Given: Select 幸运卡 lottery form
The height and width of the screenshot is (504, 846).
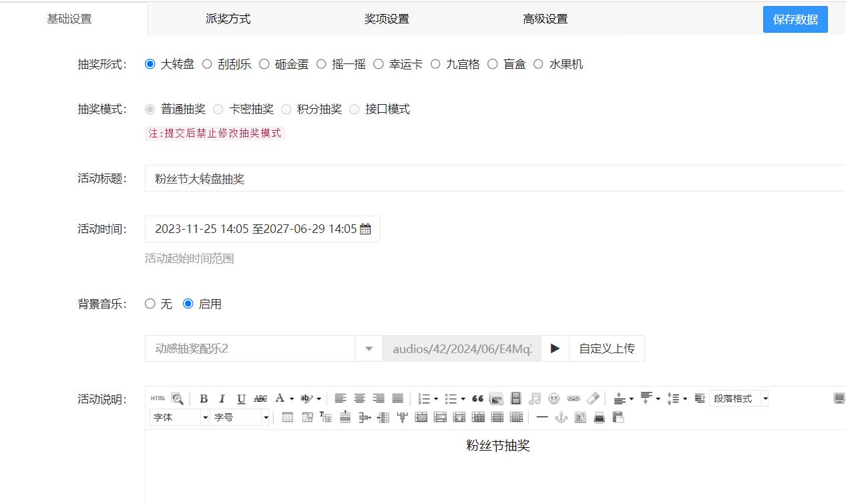Looking at the screenshot, I should [x=379, y=64].
